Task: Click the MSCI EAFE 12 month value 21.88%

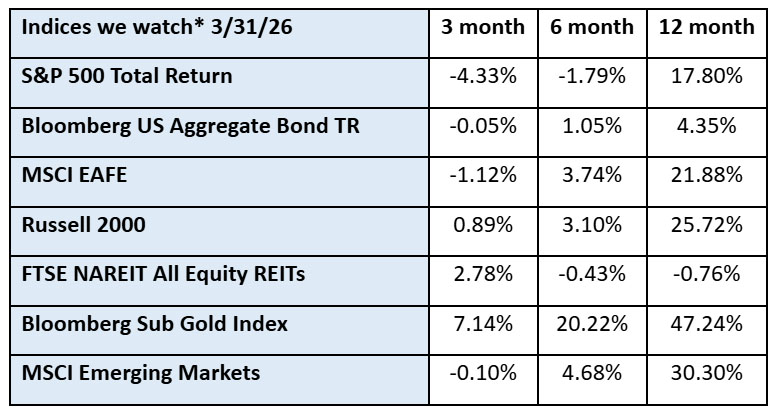Action: [x=706, y=175]
